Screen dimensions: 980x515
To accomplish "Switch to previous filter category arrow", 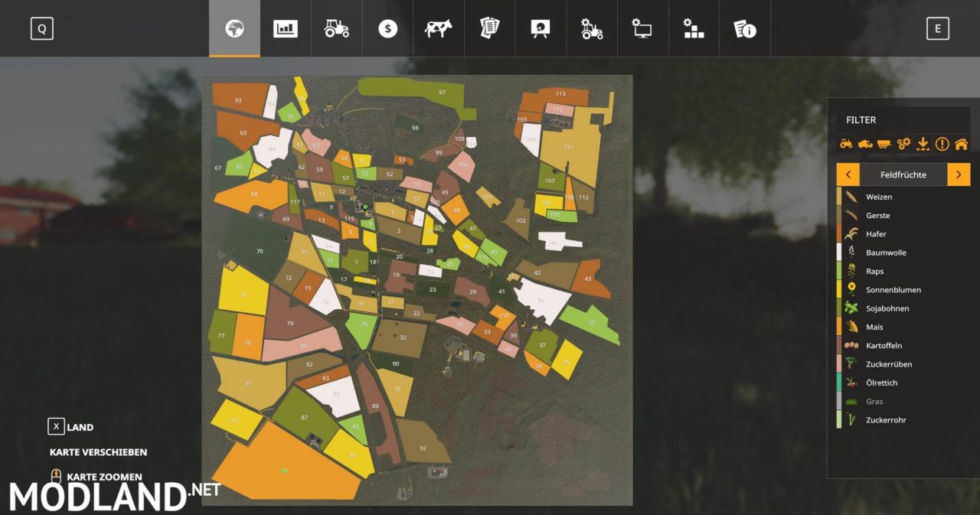I will click(x=848, y=174).
